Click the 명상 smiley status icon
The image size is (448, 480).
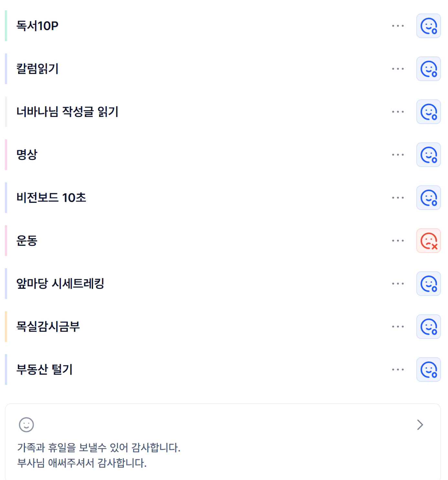tap(428, 155)
